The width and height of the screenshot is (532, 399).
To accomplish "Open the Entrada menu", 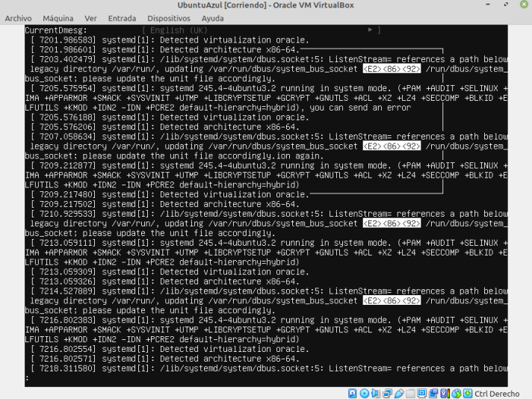I will click(123, 17).
